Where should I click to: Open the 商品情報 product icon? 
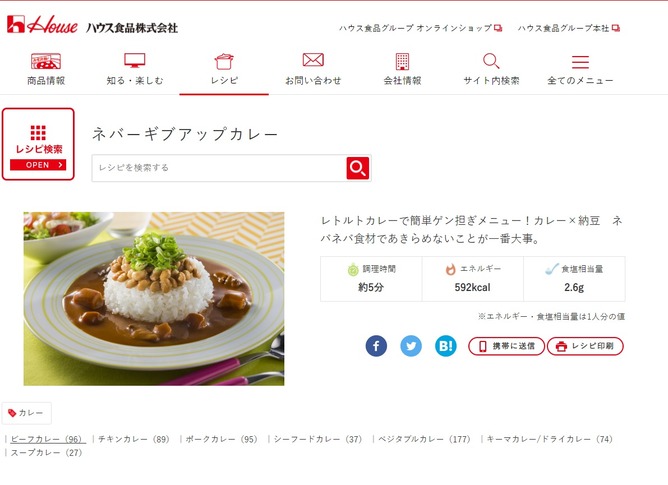pyautogui.click(x=46, y=61)
